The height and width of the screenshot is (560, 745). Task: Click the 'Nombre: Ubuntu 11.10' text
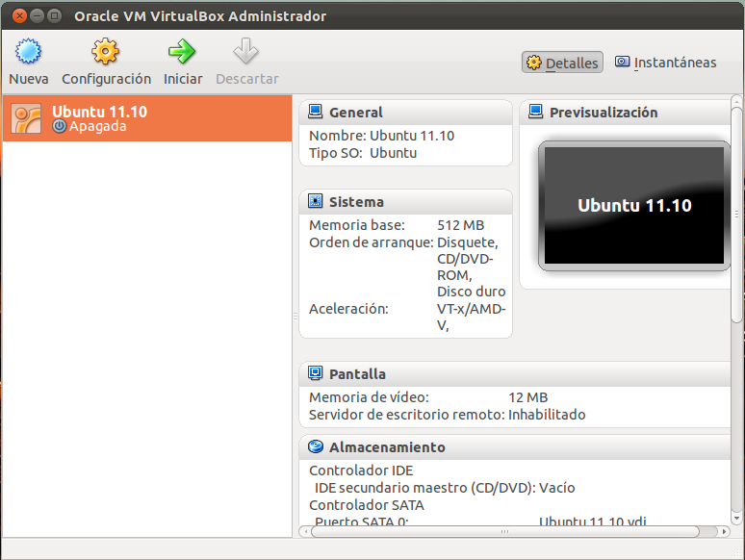tap(381, 136)
